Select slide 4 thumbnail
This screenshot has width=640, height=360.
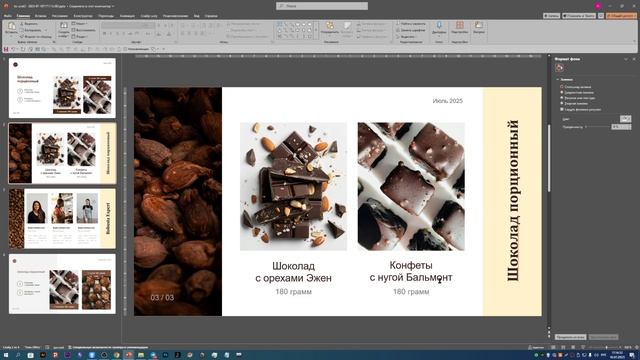point(62,284)
